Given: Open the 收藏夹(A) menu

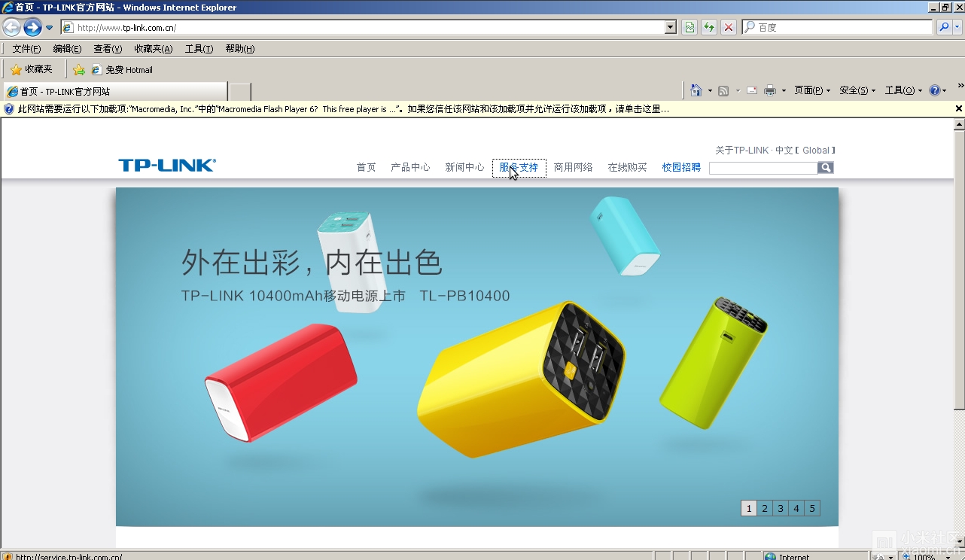Looking at the screenshot, I should click(x=153, y=49).
